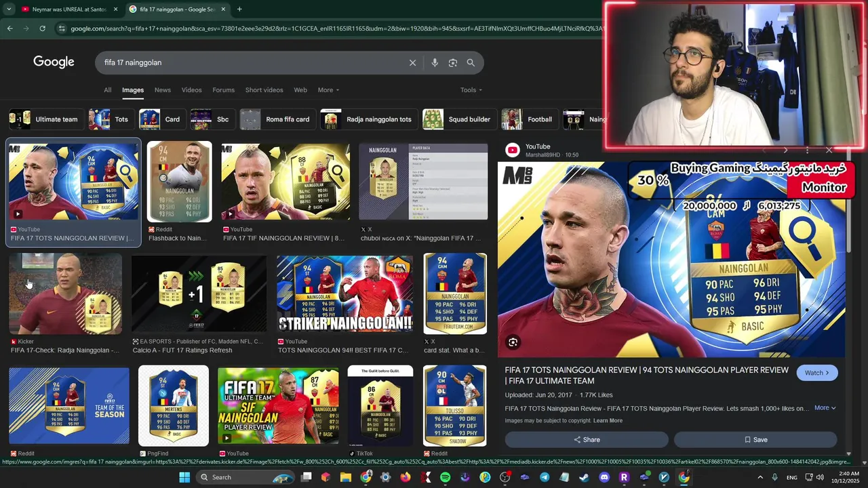The height and width of the screenshot is (488, 868).
Task: Open a new browser tab
Action: 239,9
